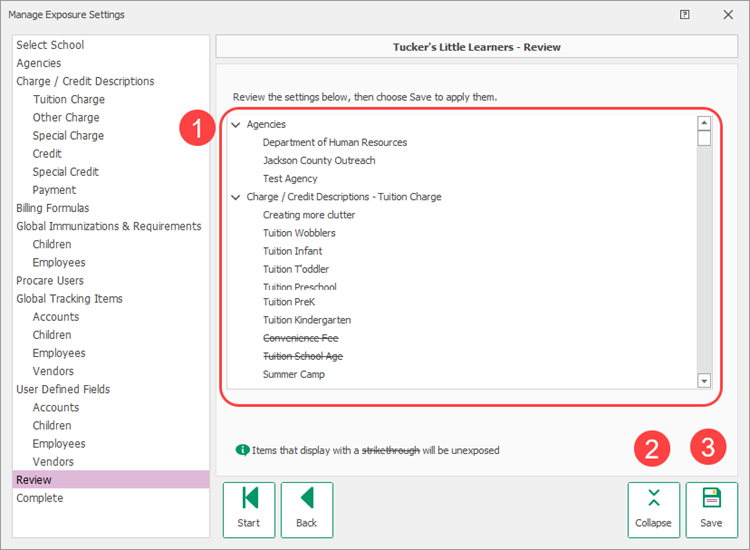Select the Tuition T'oddler item
The image size is (750, 550).
pos(296,270)
